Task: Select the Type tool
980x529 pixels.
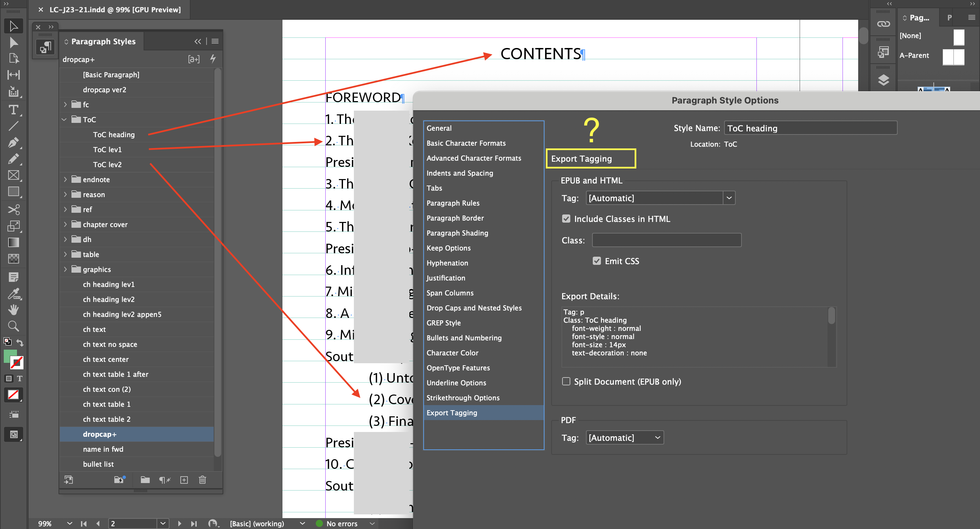Action: pos(14,110)
